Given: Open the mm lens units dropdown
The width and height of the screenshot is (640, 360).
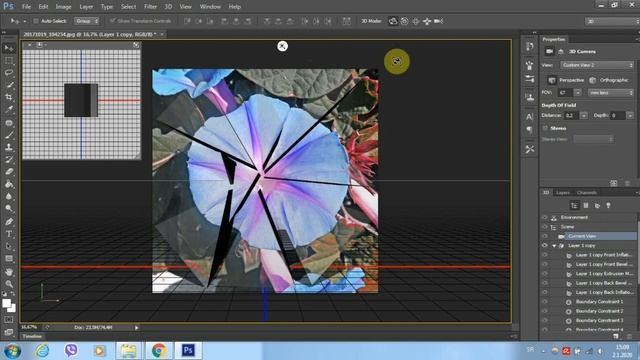Looking at the screenshot, I should [x=611, y=93].
